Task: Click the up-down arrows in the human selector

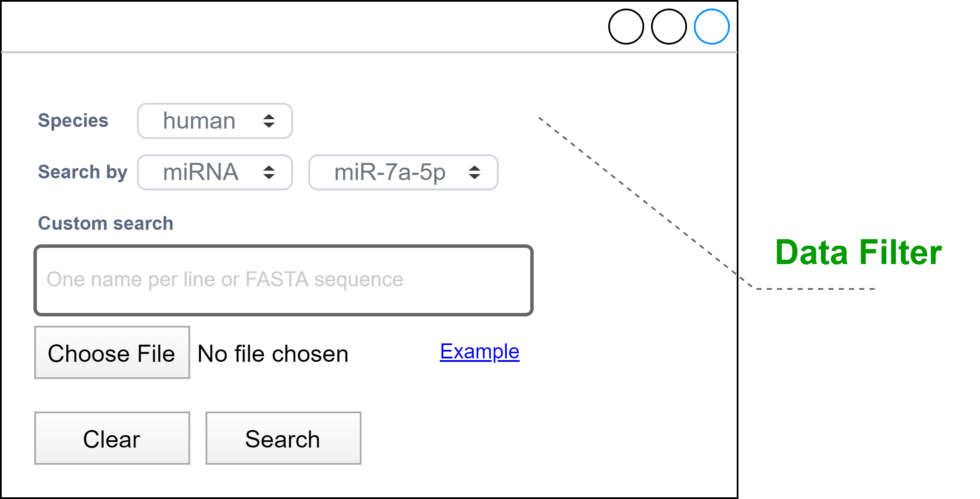Action: pos(269,121)
